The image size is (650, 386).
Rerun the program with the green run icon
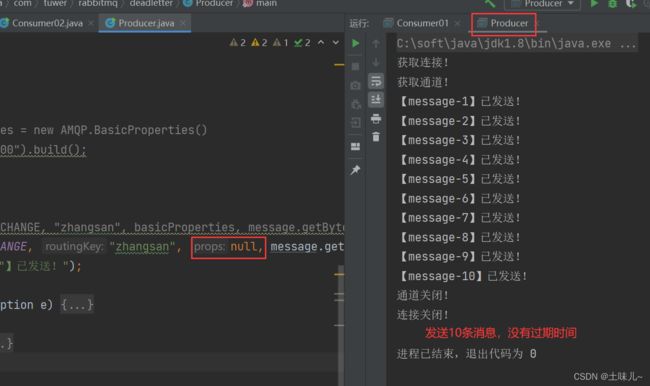[355, 43]
